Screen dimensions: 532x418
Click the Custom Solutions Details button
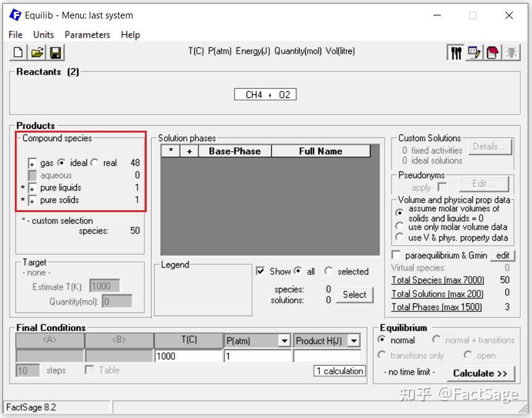tap(490, 147)
